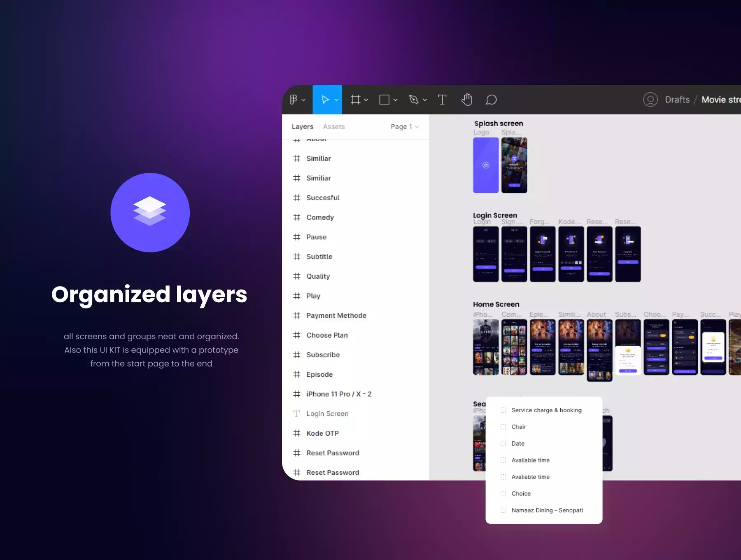Click the Date group dashed icon
Screen dimensions: 741x560
[x=503, y=443]
